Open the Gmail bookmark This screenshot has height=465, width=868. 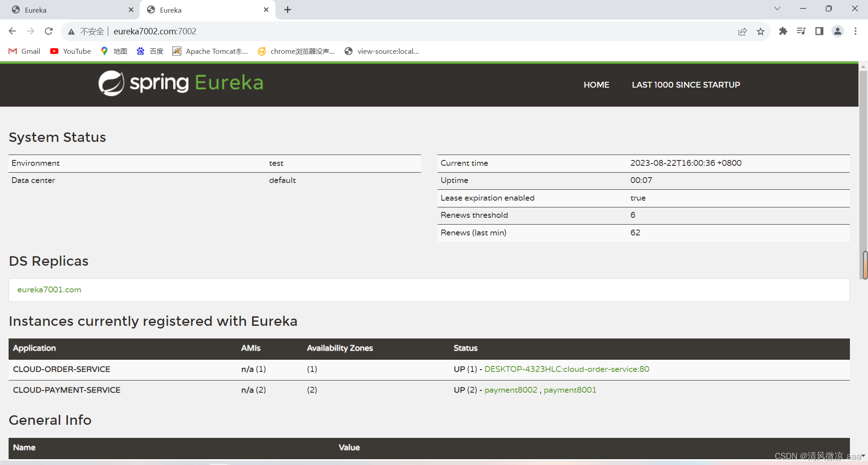click(x=24, y=51)
